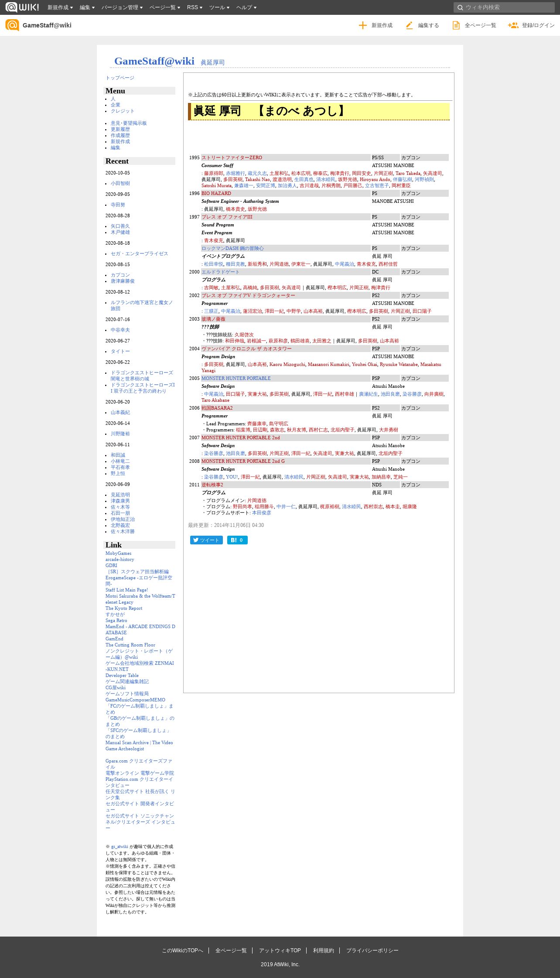Open the 企業 menu entry

(x=115, y=105)
